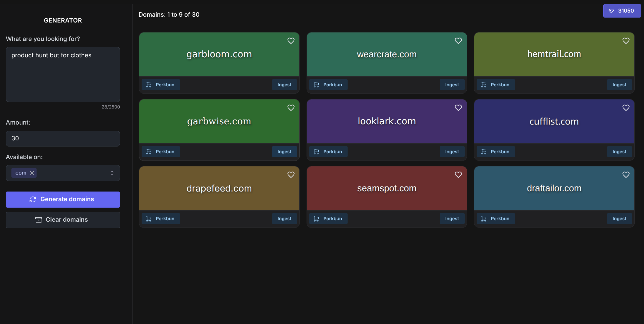Click inside the Amount input field
This screenshot has width=644, height=324.
click(63, 138)
